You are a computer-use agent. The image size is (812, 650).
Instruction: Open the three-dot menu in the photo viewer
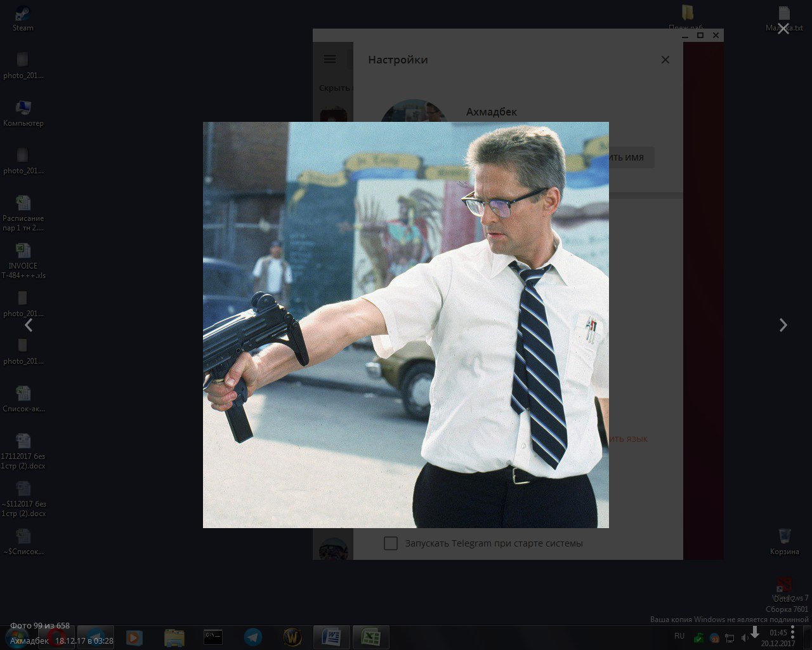click(792, 632)
